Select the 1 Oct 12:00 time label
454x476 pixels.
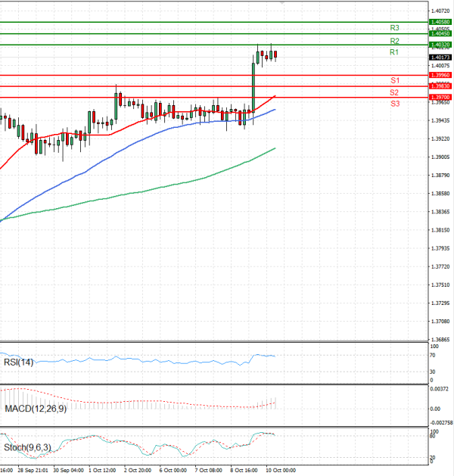[x=101, y=470]
